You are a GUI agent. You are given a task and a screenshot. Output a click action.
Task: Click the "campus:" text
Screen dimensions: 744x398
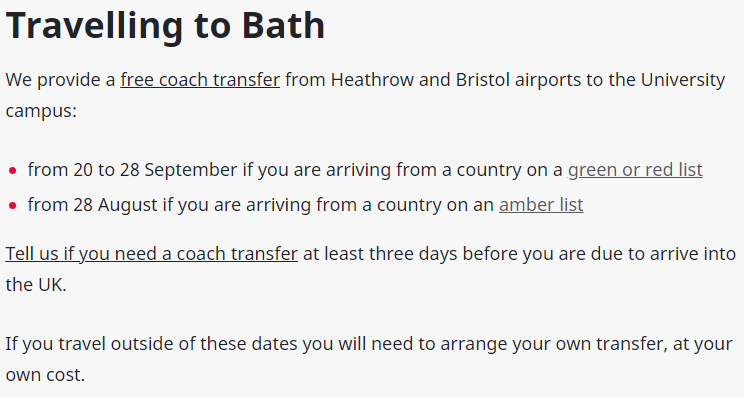coord(41,111)
